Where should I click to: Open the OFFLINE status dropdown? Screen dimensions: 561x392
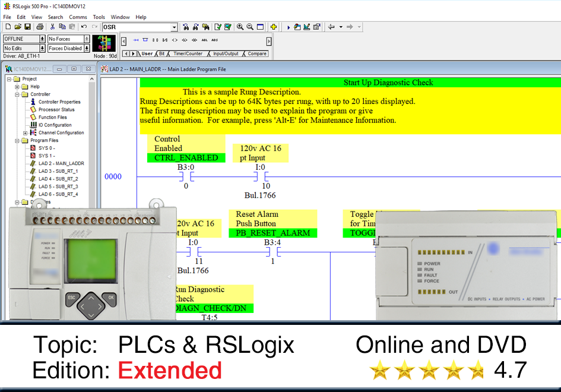[x=42, y=39]
